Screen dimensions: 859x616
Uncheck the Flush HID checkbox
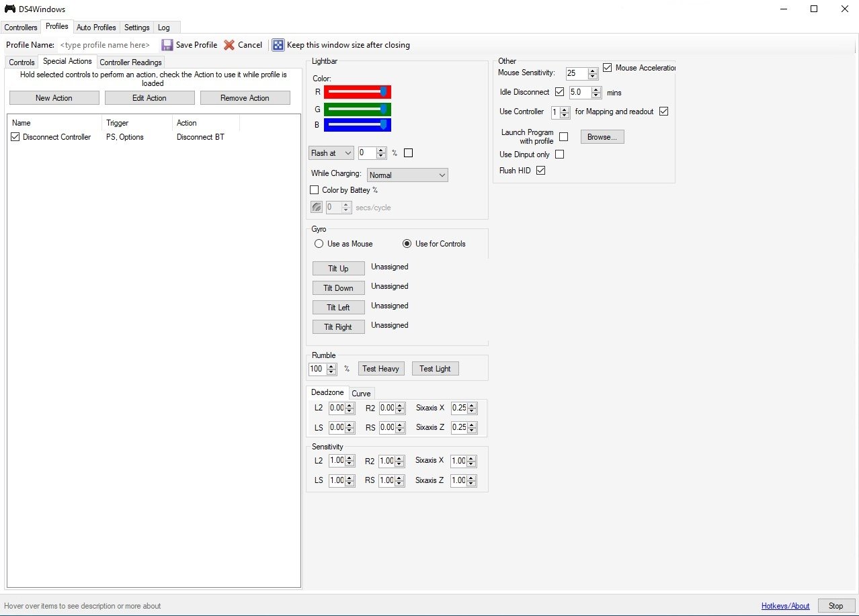coord(540,171)
